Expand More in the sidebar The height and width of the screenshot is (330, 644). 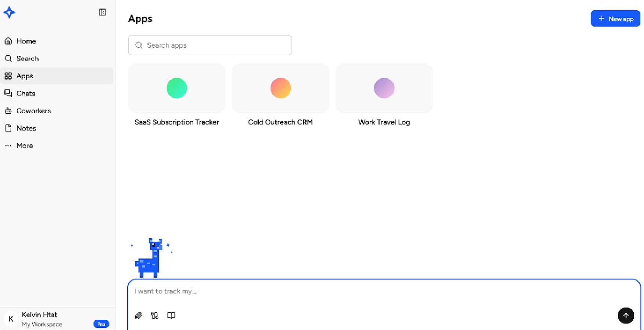[57, 146]
